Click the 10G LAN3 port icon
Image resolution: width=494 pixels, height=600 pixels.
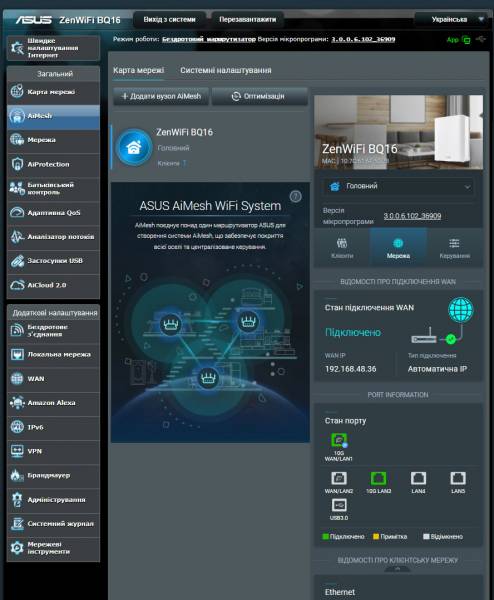pos(378,478)
